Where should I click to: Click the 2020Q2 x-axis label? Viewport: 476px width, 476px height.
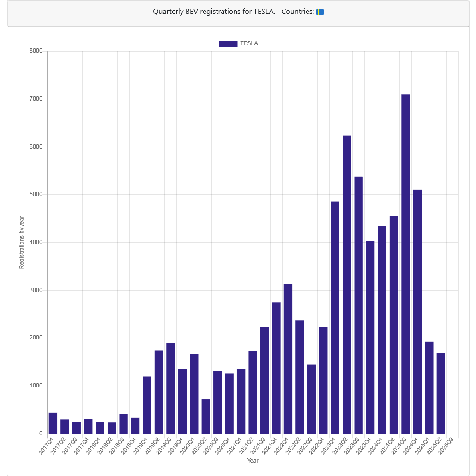[199, 446]
